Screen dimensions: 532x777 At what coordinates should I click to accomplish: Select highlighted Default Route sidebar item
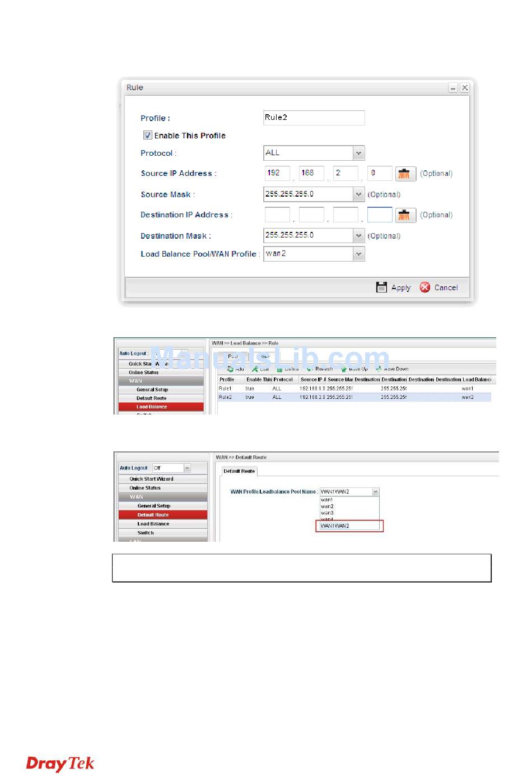[x=163, y=515]
